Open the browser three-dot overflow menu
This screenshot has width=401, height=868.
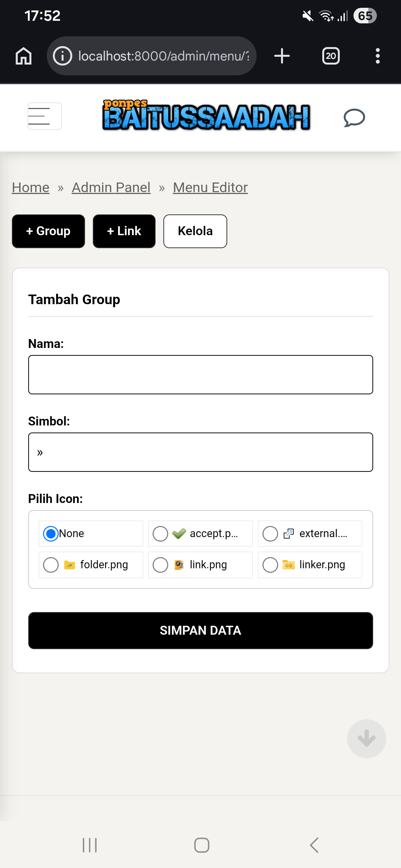[x=378, y=56]
